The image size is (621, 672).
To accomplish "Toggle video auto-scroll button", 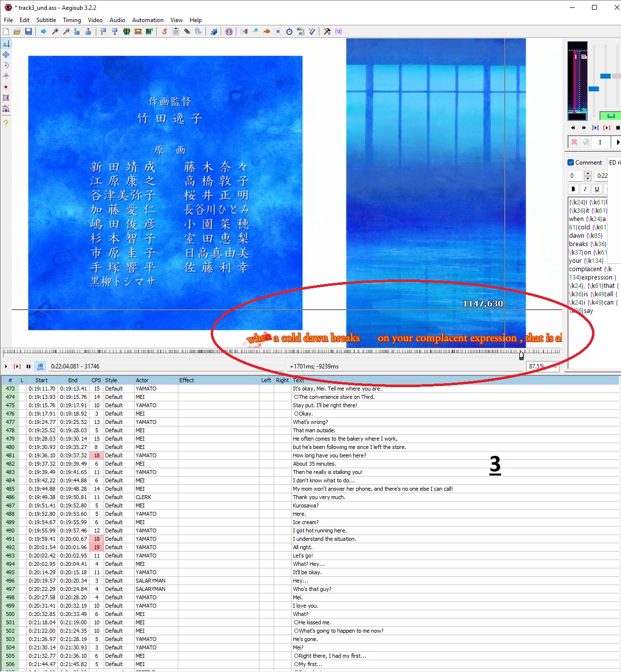I will click(x=40, y=366).
